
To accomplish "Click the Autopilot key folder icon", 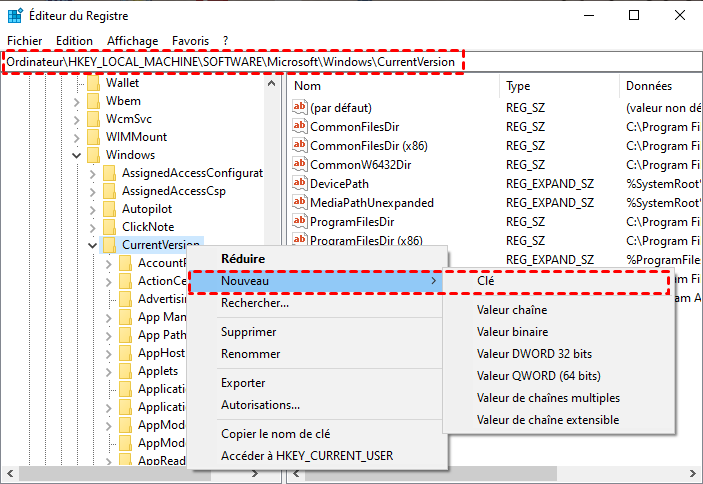I will (x=109, y=209).
